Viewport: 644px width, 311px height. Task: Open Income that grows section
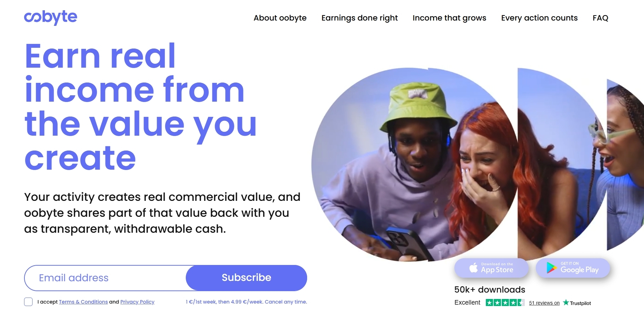click(449, 18)
